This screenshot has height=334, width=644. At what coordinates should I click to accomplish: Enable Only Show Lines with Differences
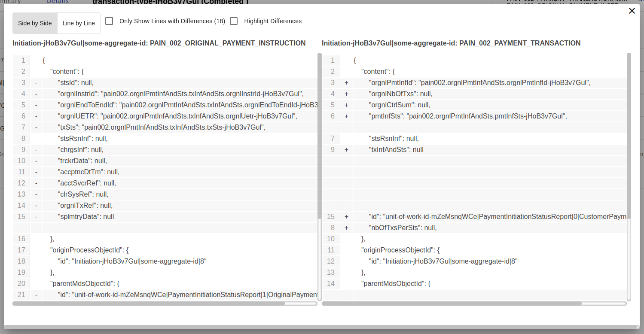click(110, 21)
